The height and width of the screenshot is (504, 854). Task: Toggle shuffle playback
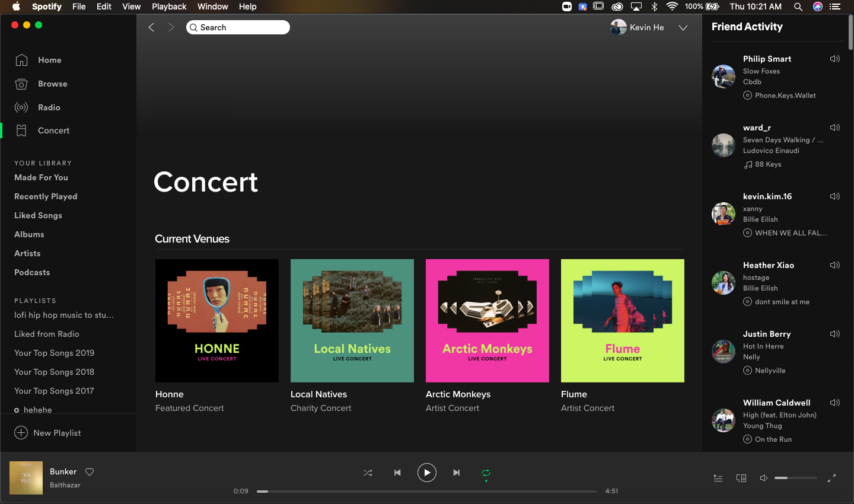click(368, 473)
